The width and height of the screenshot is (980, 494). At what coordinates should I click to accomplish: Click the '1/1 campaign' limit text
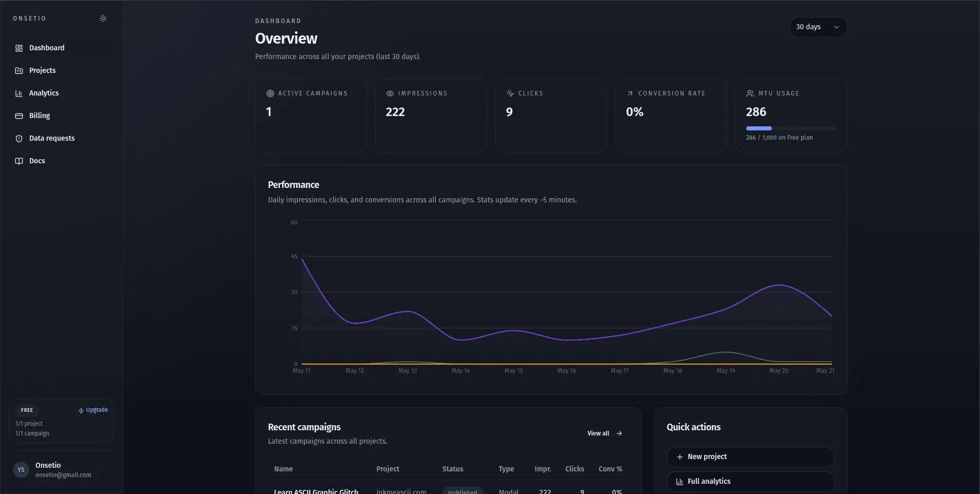(32, 433)
